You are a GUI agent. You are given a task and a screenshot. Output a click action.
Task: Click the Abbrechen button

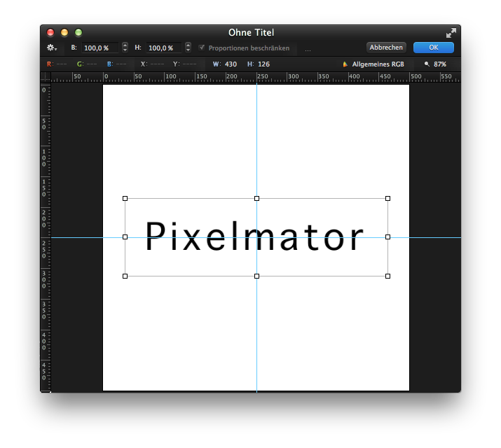tap(386, 48)
